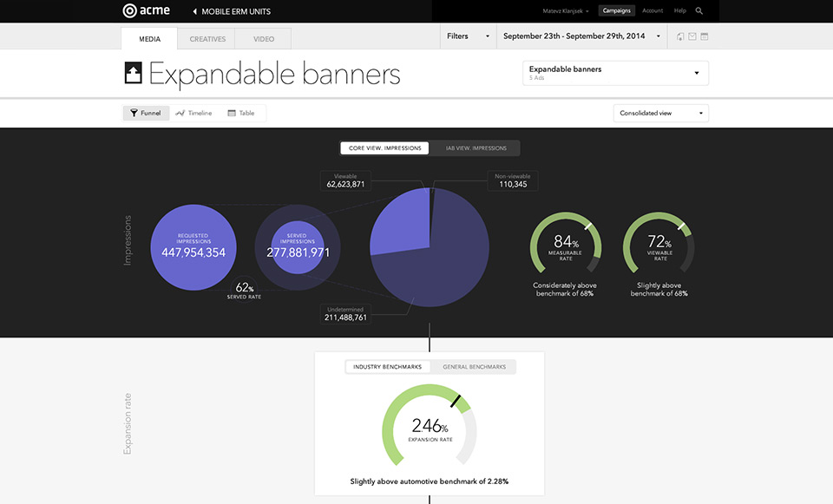
Task: Expand the date range dropdown
Action: click(x=581, y=36)
